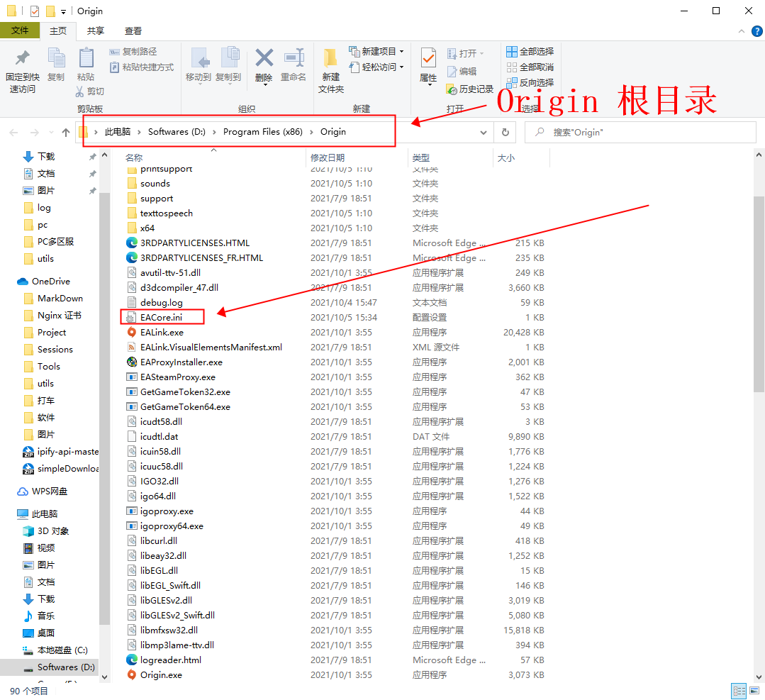Select the Origin.exe application icon
The height and width of the screenshot is (700, 765).
(132, 674)
